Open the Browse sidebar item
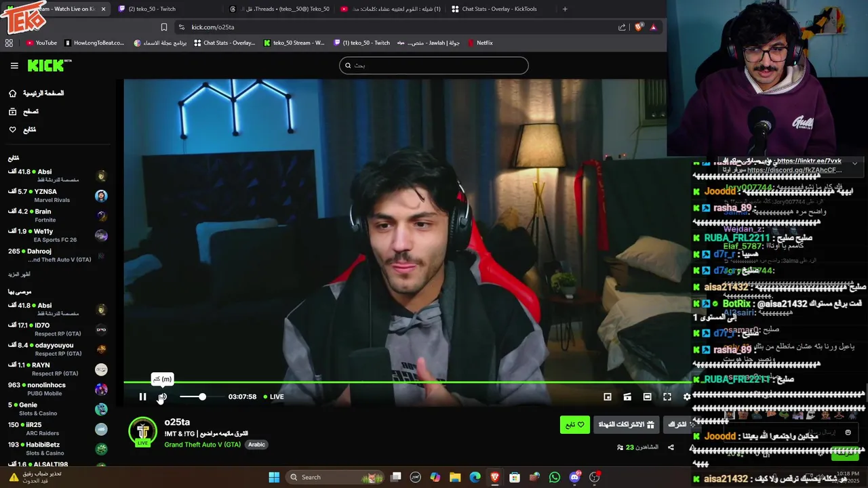Screen dimensions: 868x488 pyautogui.click(x=24, y=111)
